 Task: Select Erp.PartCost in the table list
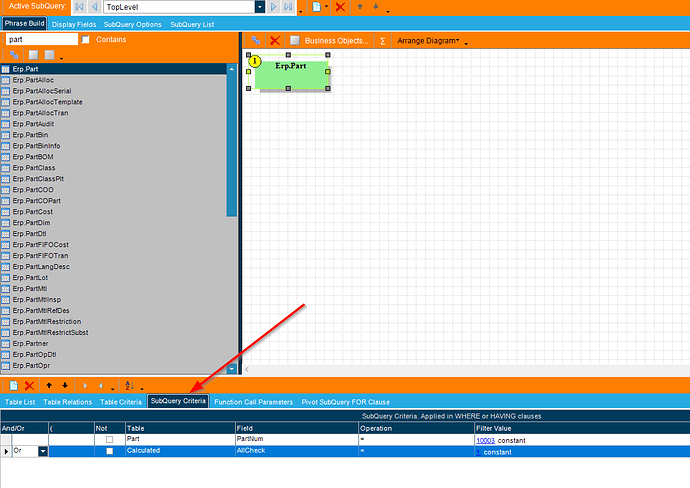(x=114, y=212)
